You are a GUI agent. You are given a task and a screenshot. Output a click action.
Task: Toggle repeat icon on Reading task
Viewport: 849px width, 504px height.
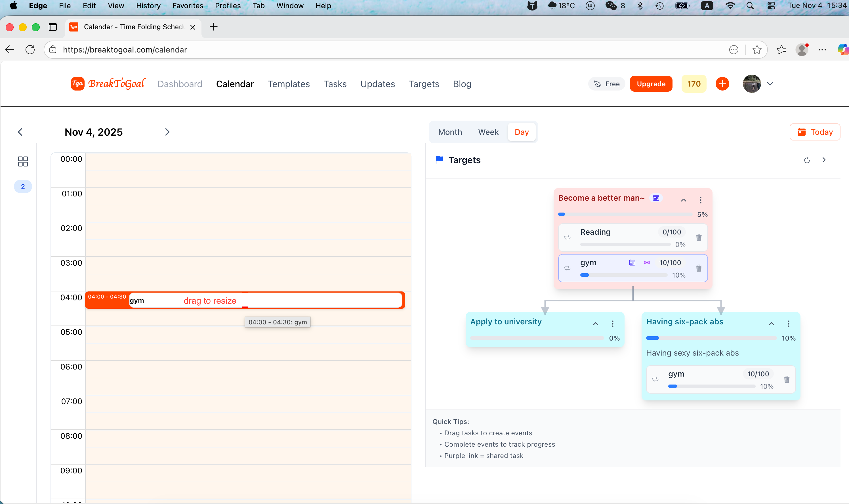point(567,238)
